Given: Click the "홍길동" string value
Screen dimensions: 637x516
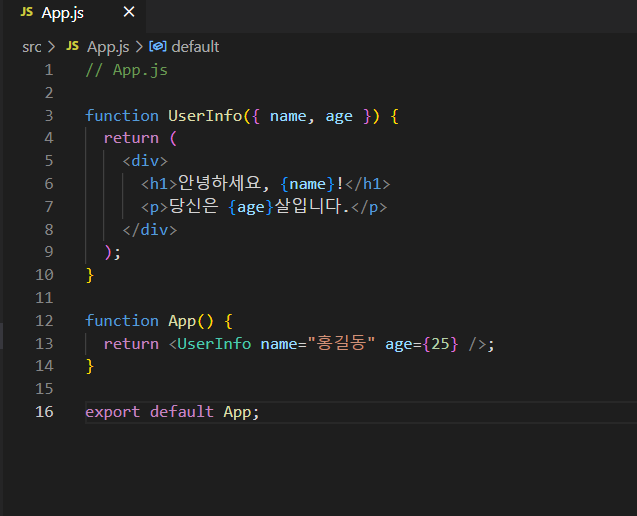Looking at the screenshot, I should coord(341,344).
